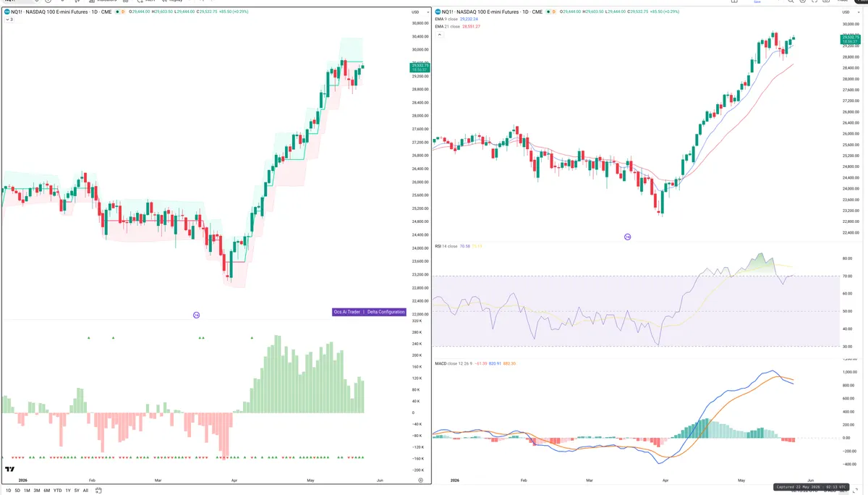Open the USD currency dropdown on left chart

click(420, 12)
